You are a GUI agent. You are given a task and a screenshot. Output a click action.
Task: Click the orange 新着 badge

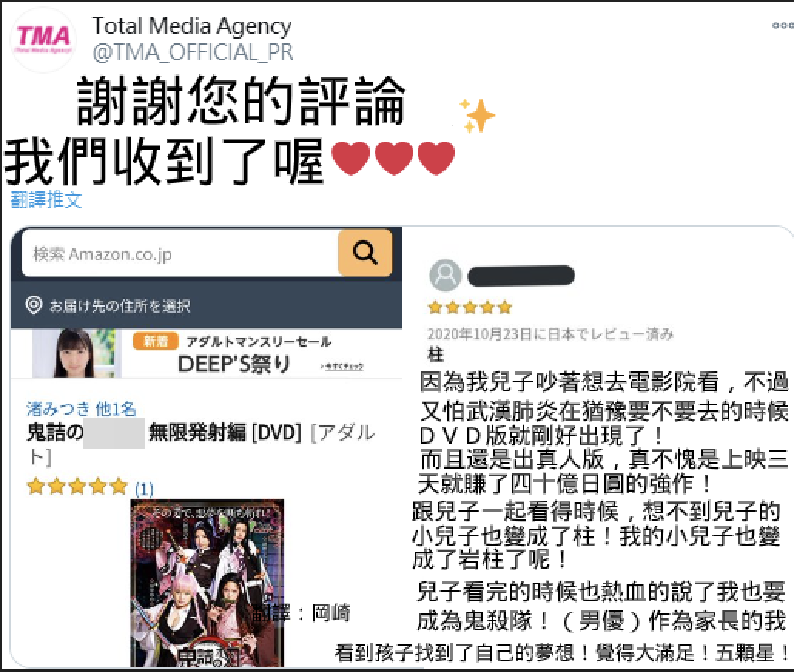(156, 341)
